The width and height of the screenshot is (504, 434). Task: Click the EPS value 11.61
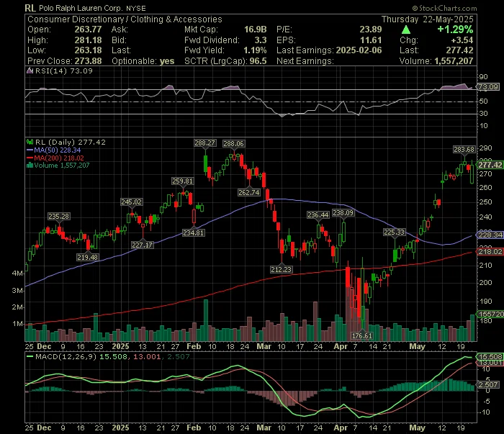(371, 40)
